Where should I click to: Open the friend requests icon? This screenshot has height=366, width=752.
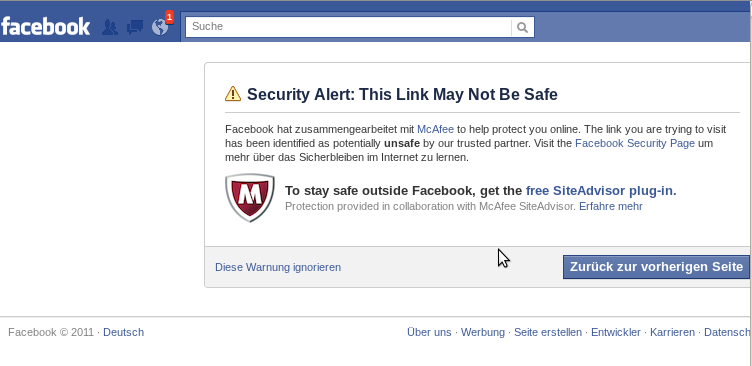coord(110,27)
